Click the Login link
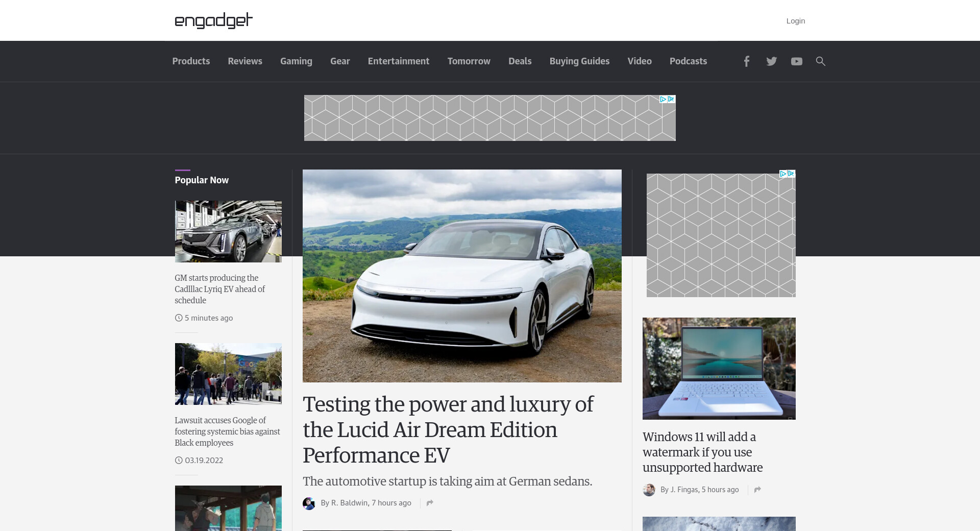This screenshot has width=980, height=531. [796, 21]
